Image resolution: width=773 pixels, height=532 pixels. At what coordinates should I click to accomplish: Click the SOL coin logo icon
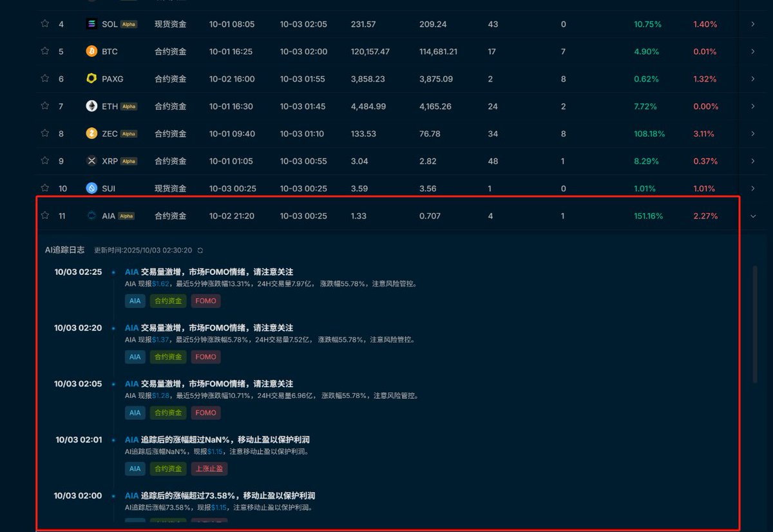click(91, 24)
